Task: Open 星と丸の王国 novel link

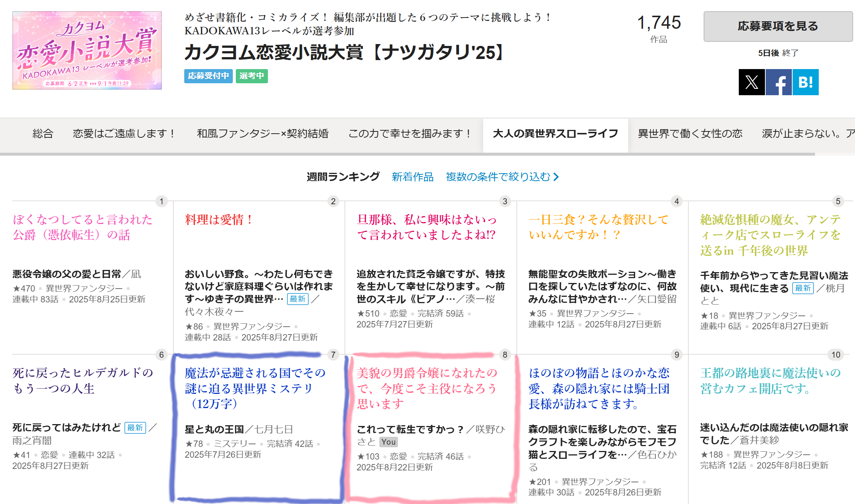Action: 214,429
